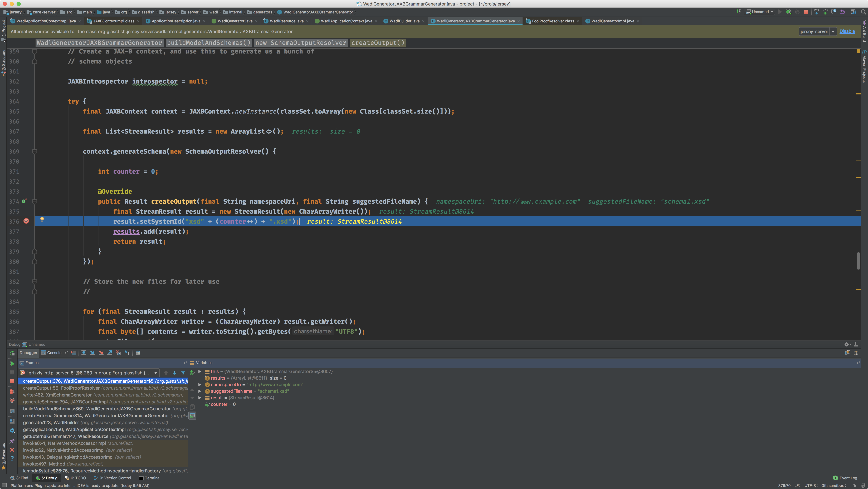Click the Step Over debugger icon
This screenshot has width=868, height=489.
click(x=84, y=353)
